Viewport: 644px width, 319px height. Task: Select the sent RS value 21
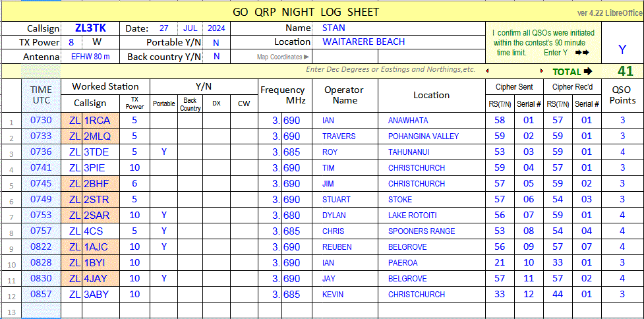coord(500,263)
